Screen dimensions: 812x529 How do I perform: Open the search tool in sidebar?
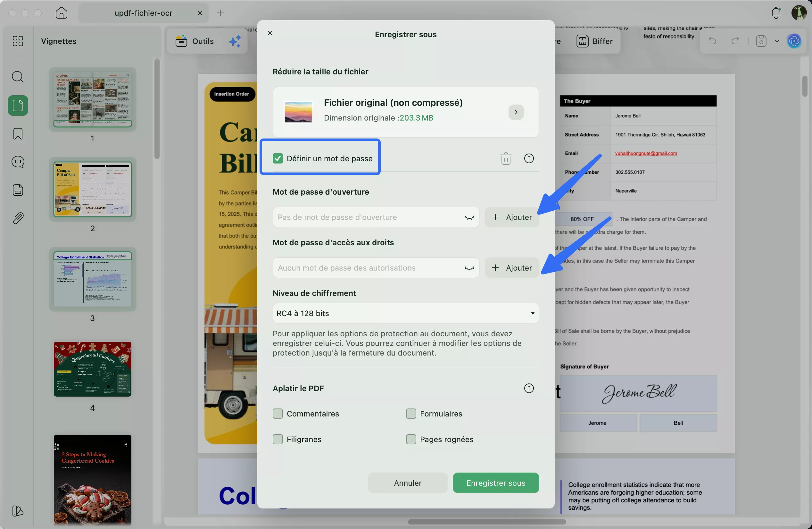tap(18, 77)
